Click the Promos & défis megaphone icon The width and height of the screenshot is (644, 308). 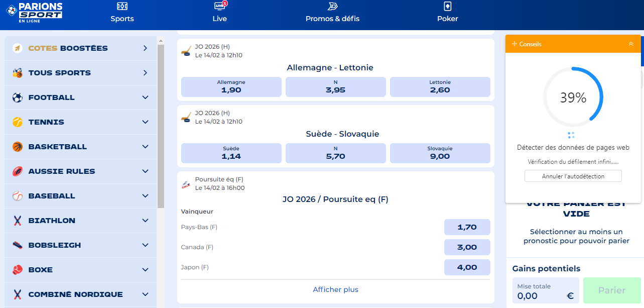[332, 6]
